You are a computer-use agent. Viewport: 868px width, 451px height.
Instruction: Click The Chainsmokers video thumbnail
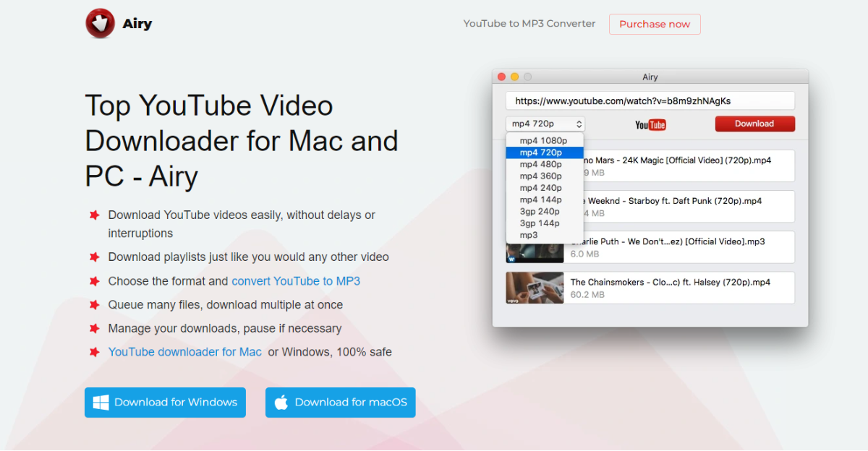[535, 288]
